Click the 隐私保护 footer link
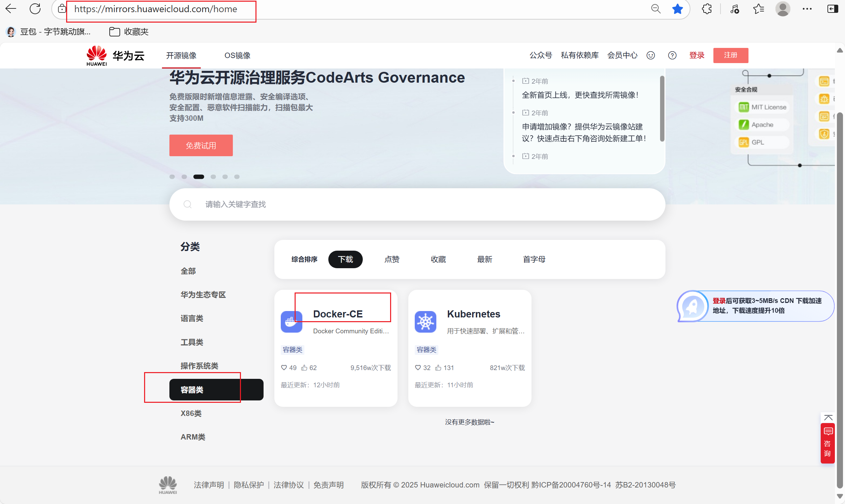The width and height of the screenshot is (845, 504). (249, 485)
